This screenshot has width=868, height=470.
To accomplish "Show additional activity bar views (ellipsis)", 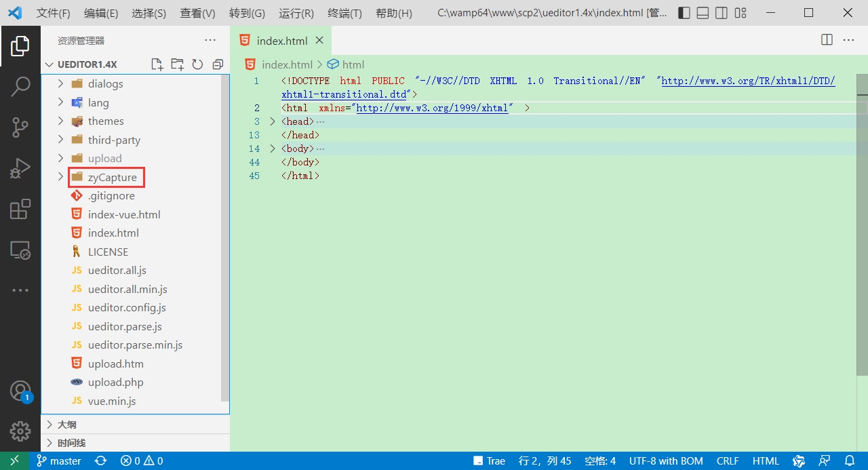I will 20,290.
